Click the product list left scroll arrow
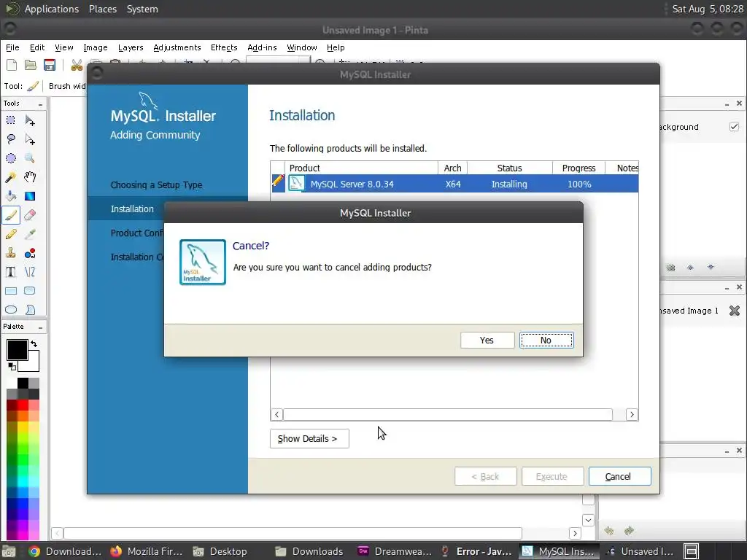 276,414
